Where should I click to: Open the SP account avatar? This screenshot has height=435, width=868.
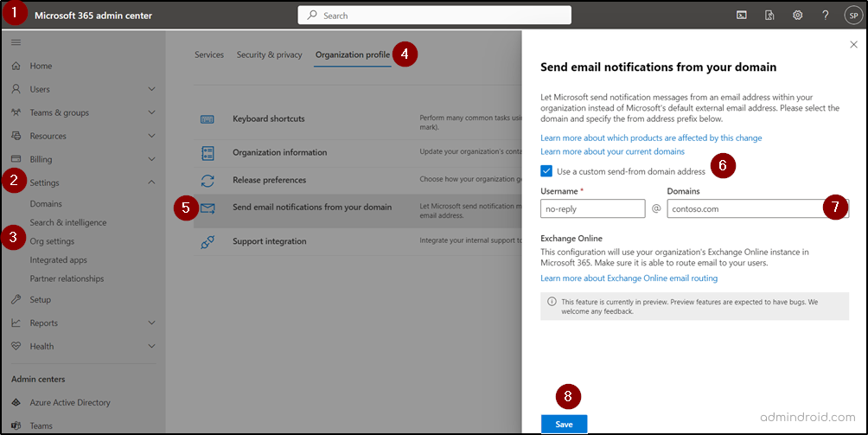(853, 16)
